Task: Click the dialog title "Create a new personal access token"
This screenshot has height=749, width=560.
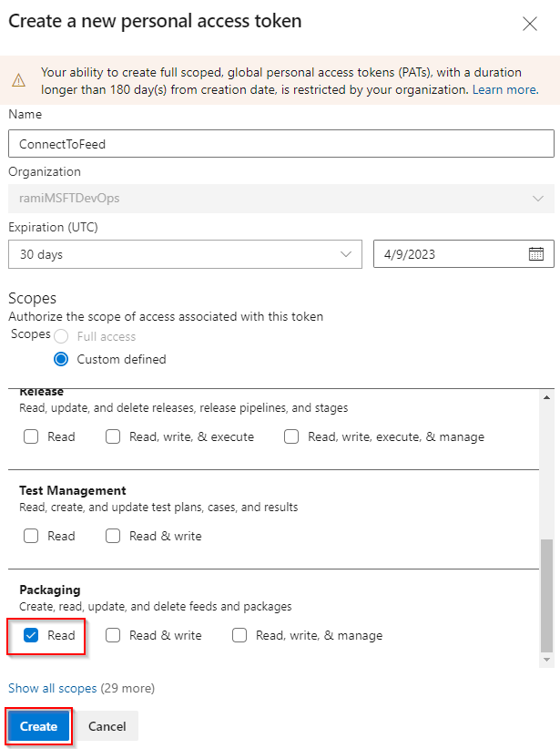Action: (x=155, y=22)
